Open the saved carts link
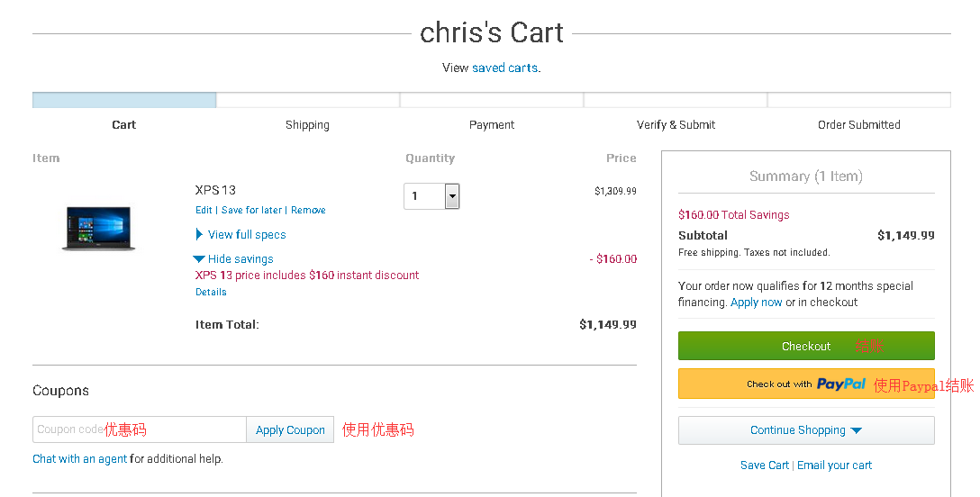Viewport: 980px width, 497px height. 504,68
